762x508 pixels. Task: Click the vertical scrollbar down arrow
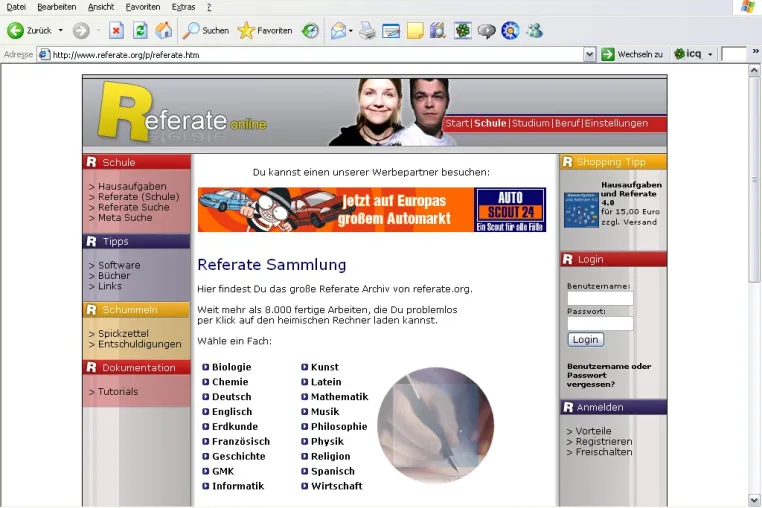tap(754, 500)
